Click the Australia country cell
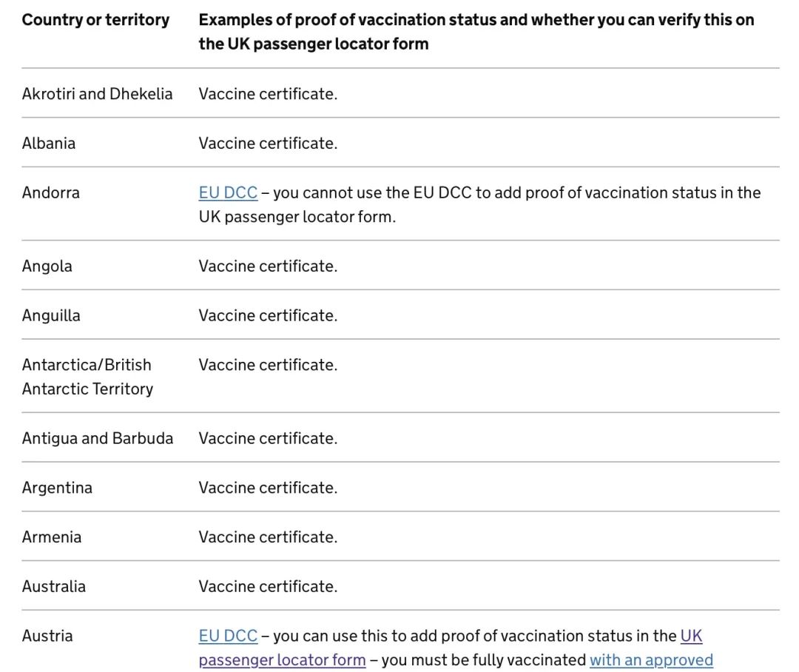 53,587
